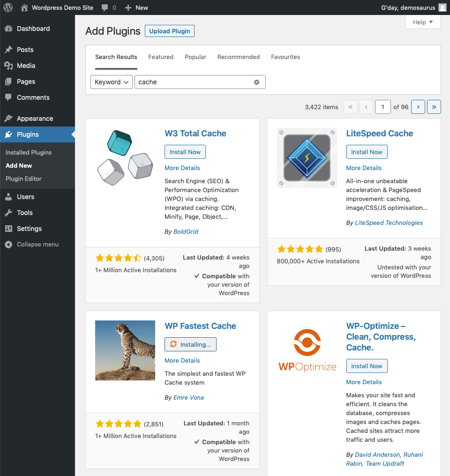Open Plugin Editor submenu item
The width and height of the screenshot is (450, 476).
click(23, 179)
